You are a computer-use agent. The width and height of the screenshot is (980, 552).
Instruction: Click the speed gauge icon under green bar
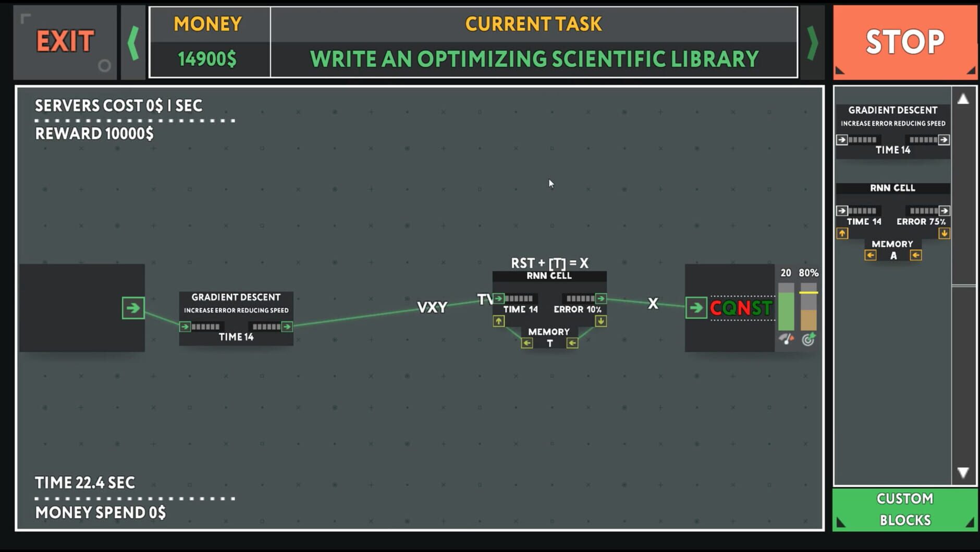click(x=786, y=339)
